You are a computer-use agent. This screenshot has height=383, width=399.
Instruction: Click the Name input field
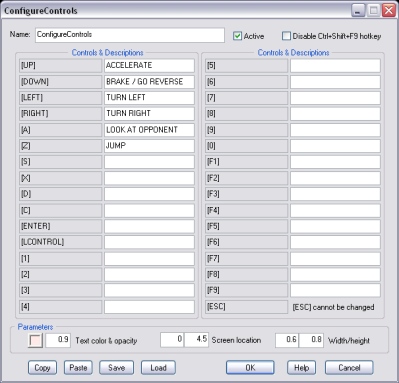(x=130, y=35)
